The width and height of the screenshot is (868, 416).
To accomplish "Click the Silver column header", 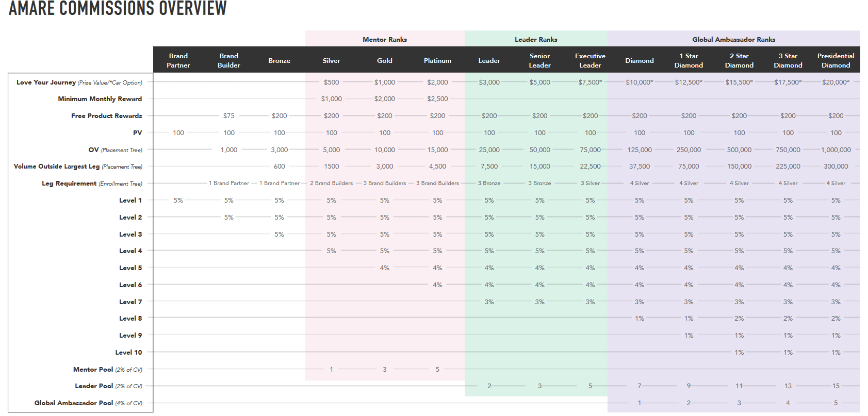I will click(x=332, y=61).
